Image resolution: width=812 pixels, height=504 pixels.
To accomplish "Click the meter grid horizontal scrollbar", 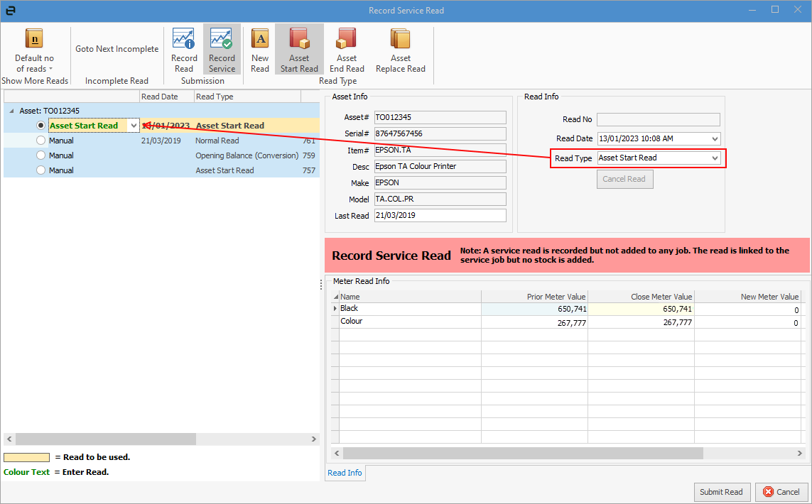I will 522,453.
